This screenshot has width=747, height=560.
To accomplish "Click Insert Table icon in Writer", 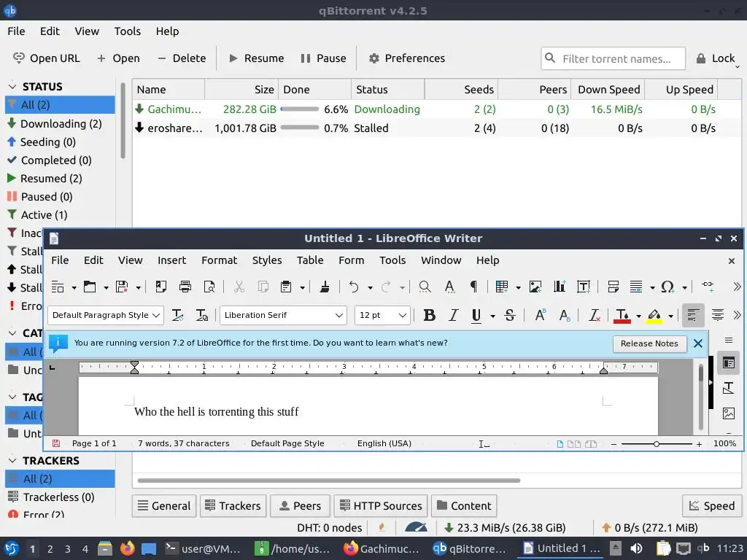I will tap(502, 287).
